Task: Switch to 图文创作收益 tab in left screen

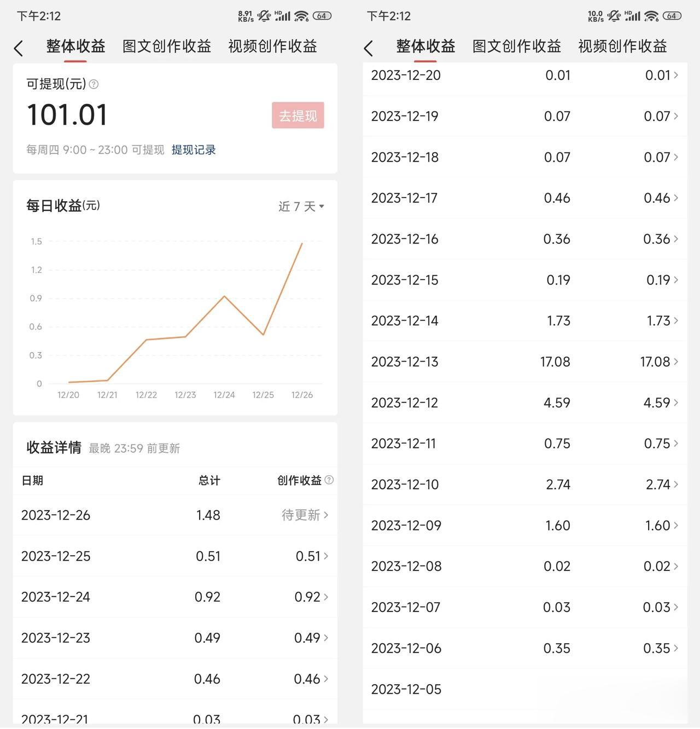Action: click(167, 46)
